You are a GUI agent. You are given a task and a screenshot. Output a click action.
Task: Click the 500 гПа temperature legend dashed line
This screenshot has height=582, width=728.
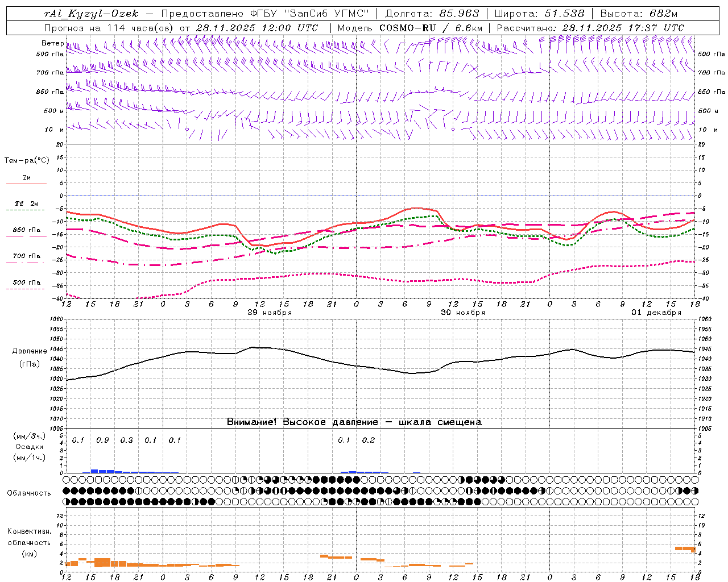click(x=26, y=289)
